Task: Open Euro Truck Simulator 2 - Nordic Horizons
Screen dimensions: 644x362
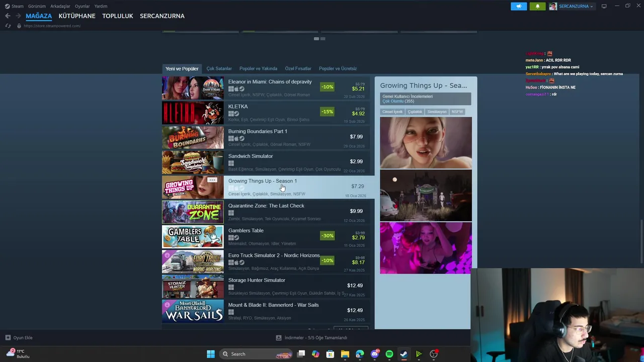Action: [266, 261]
